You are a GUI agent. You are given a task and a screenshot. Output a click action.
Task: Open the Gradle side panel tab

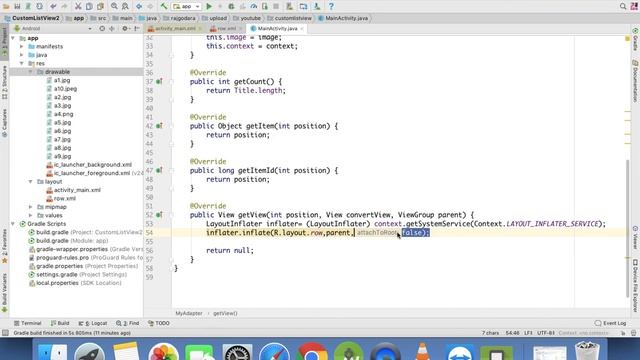point(635,40)
